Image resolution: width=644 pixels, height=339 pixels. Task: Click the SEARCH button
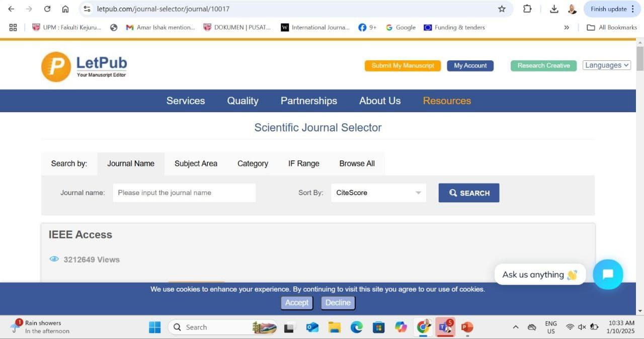tap(469, 193)
